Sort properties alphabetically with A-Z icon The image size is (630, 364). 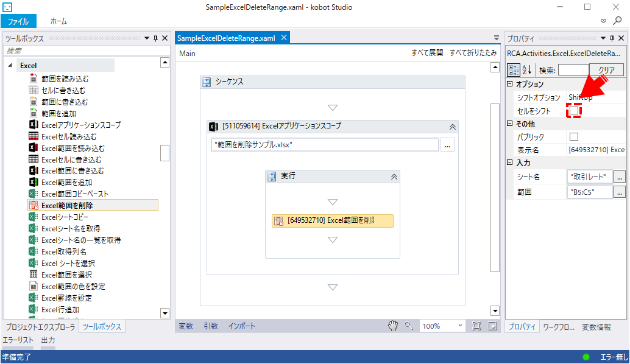pyautogui.click(x=527, y=70)
